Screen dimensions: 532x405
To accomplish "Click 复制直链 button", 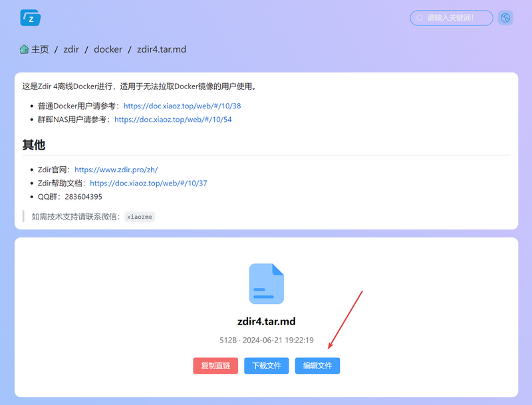I will (215, 366).
